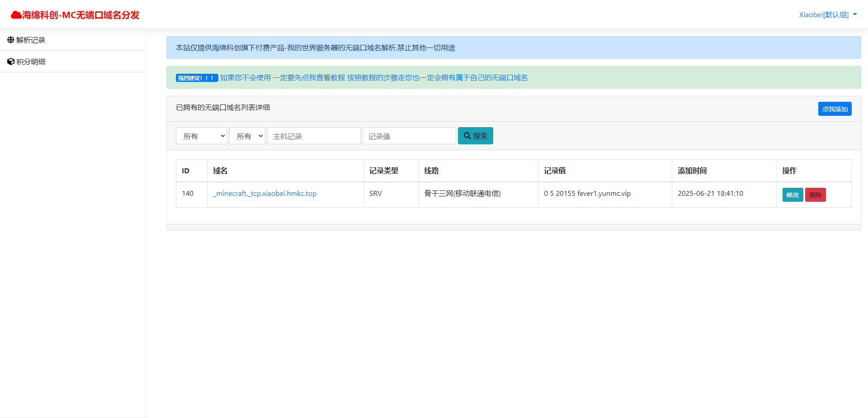The width and height of the screenshot is (868, 418).
Task: Click 删除 for record 140
Action: click(x=815, y=195)
